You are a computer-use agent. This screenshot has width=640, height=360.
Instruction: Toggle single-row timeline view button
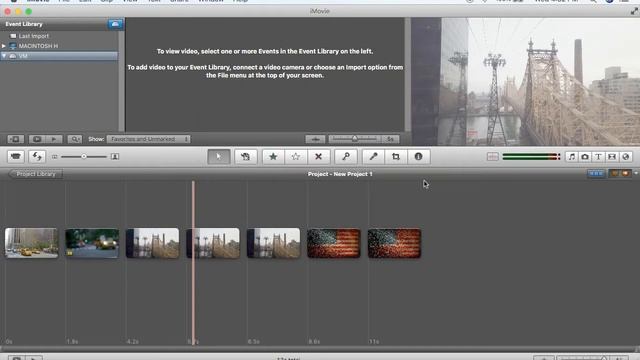[596, 174]
